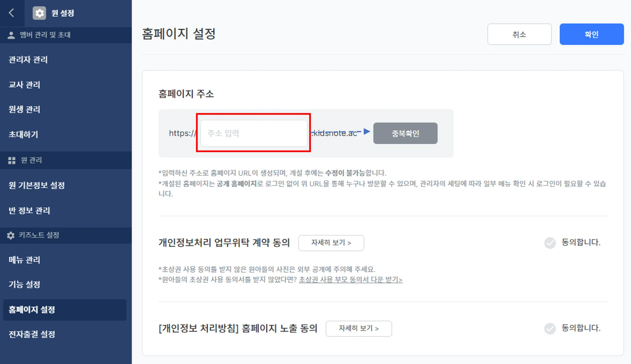Click the 주소 입력 text field

pos(254,133)
